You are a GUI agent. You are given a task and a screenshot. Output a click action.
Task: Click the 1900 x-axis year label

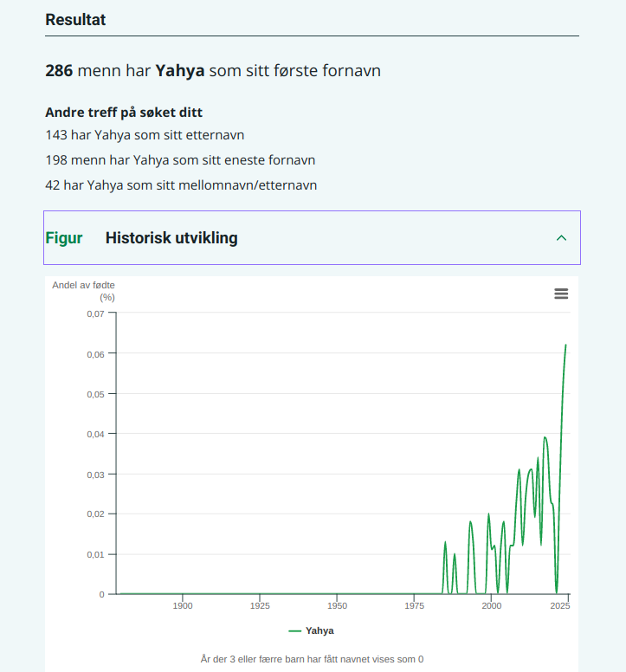[183, 606]
